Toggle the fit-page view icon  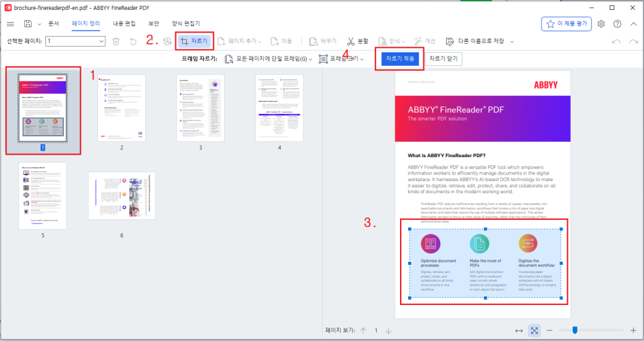pyautogui.click(x=535, y=330)
